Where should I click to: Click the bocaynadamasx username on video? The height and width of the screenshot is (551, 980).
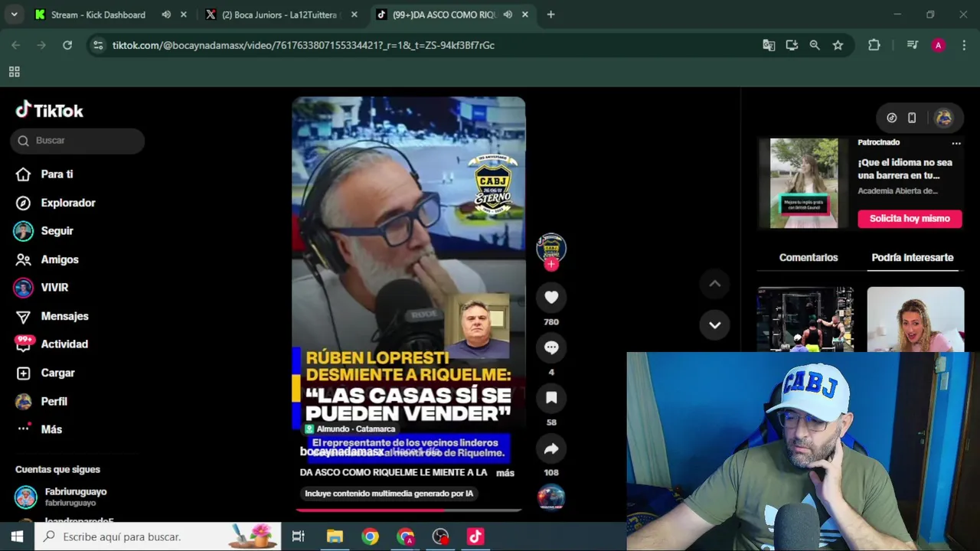click(341, 452)
